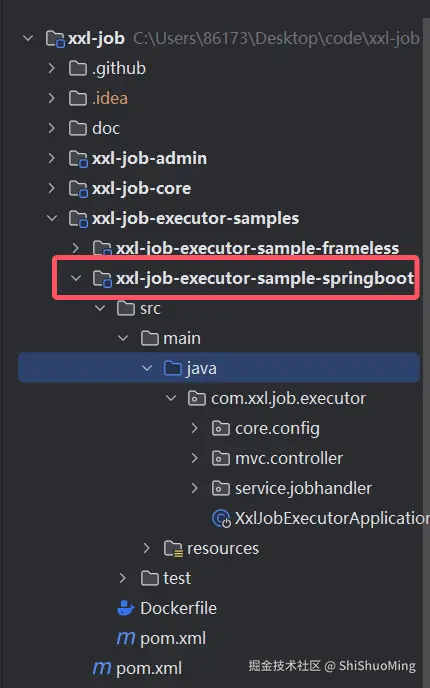Screen dimensions: 430x688
Task: Select the service.jobhandler package
Action: (303, 488)
